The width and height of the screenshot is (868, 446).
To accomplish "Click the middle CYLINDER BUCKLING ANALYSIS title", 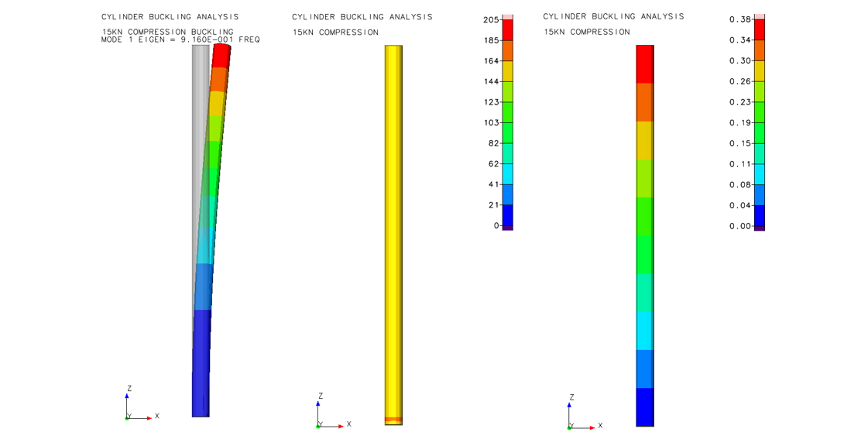I will [362, 17].
